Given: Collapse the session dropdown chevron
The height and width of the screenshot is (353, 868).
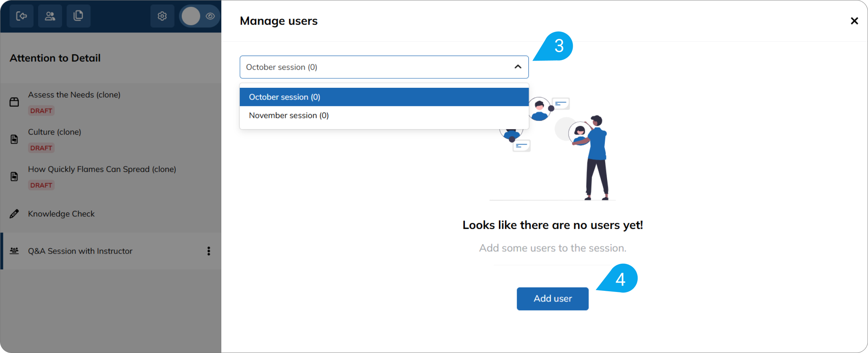Looking at the screenshot, I should click(518, 67).
